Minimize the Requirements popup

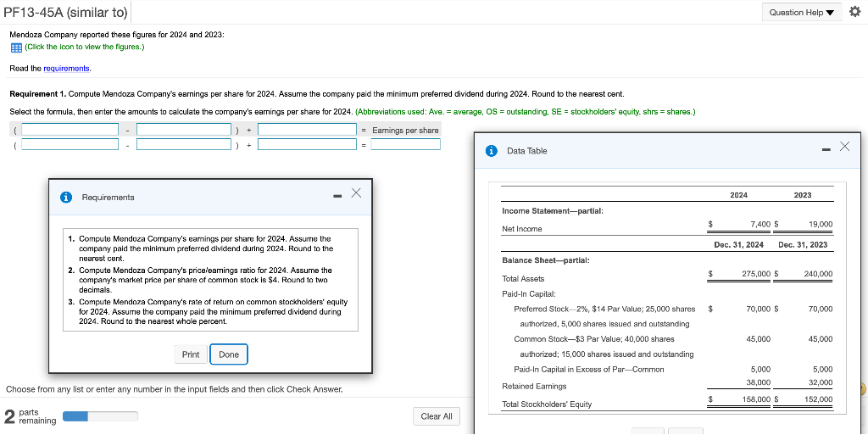coord(337,196)
